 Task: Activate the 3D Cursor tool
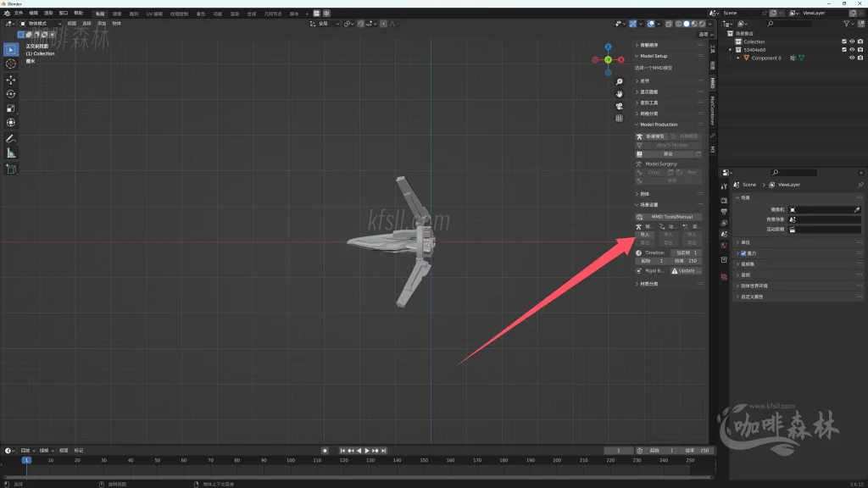[x=11, y=64]
